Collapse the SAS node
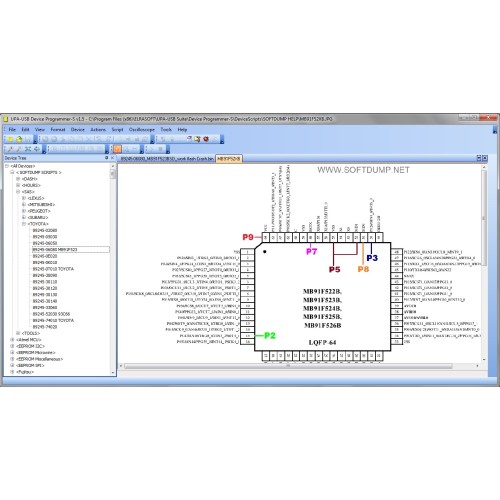This screenshot has width=500, height=500. coord(18,192)
